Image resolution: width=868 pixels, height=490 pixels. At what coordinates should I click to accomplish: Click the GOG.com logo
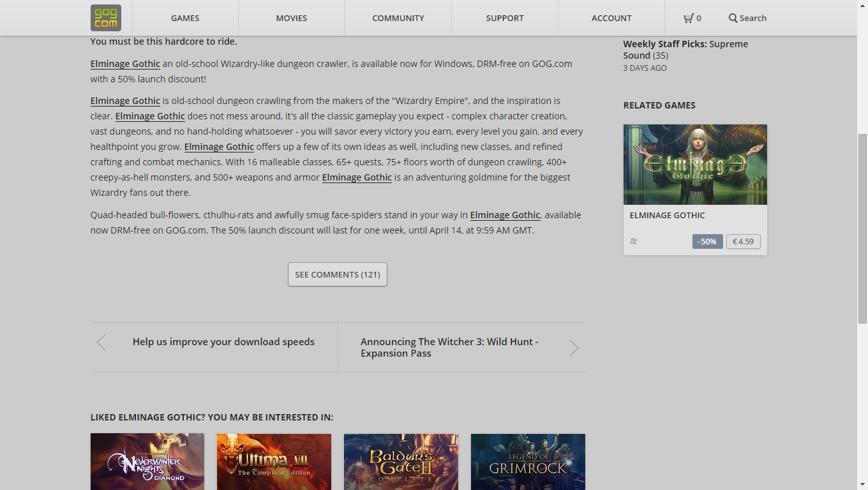click(x=105, y=18)
